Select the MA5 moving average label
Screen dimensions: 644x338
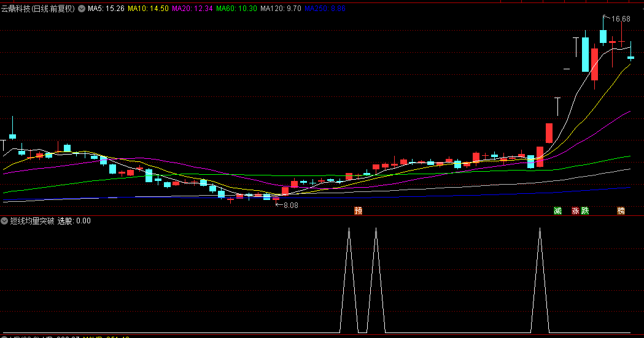coord(106,9)
